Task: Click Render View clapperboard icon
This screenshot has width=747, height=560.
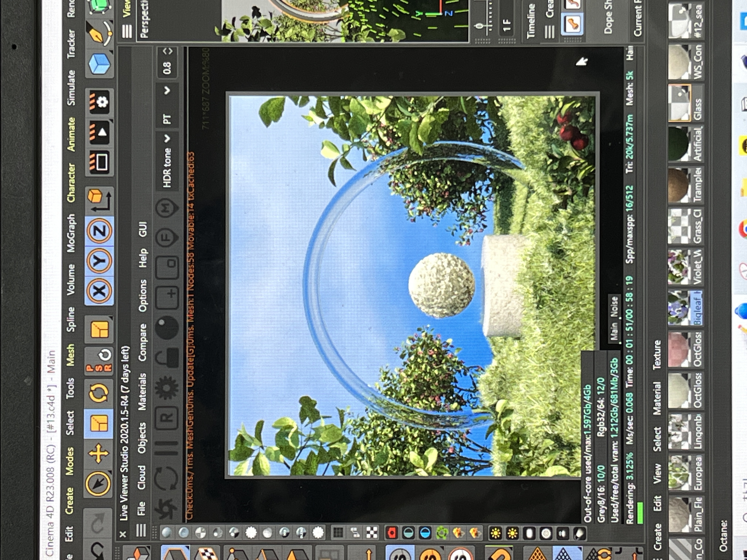Action: point(99,162)
